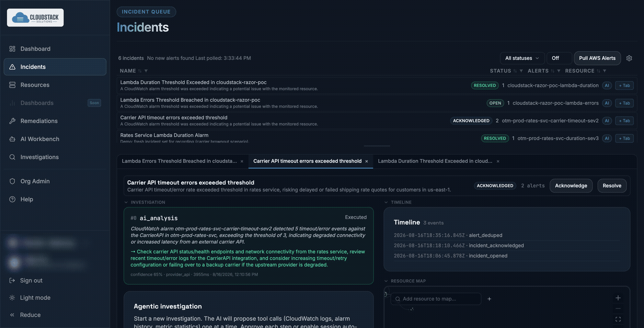
Task: Go to Dashboard in the sidebar
Action: tap(55, 49)
